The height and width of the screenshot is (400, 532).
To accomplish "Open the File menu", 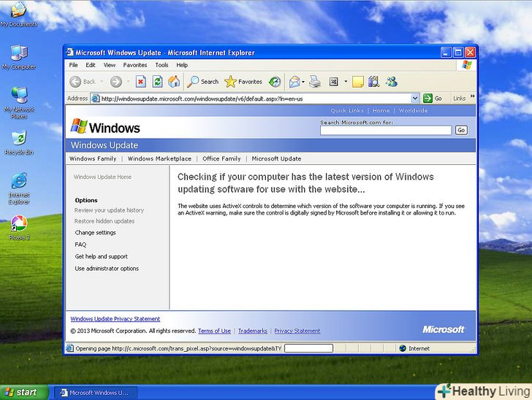I will pos(73,65).
